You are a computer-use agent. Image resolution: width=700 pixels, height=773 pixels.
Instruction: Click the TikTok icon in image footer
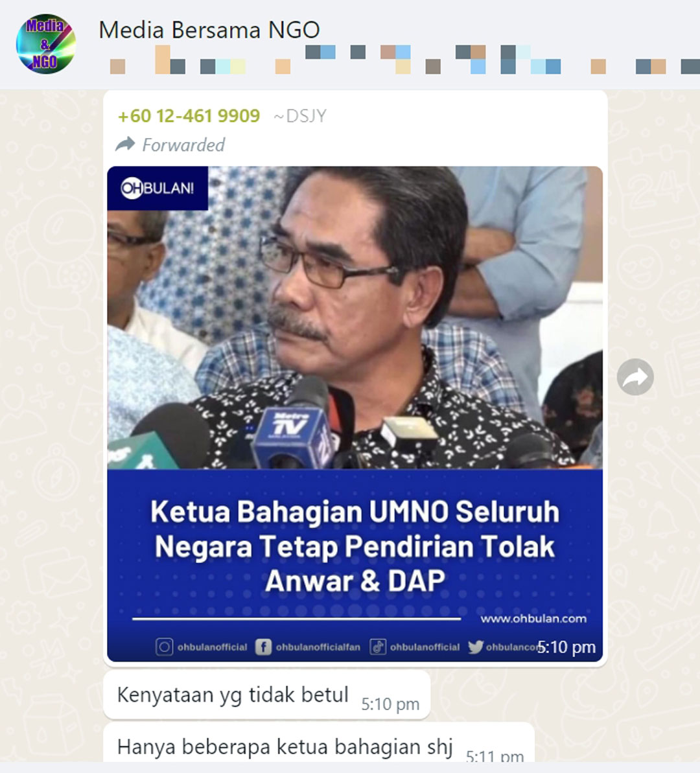coord(378,647)
